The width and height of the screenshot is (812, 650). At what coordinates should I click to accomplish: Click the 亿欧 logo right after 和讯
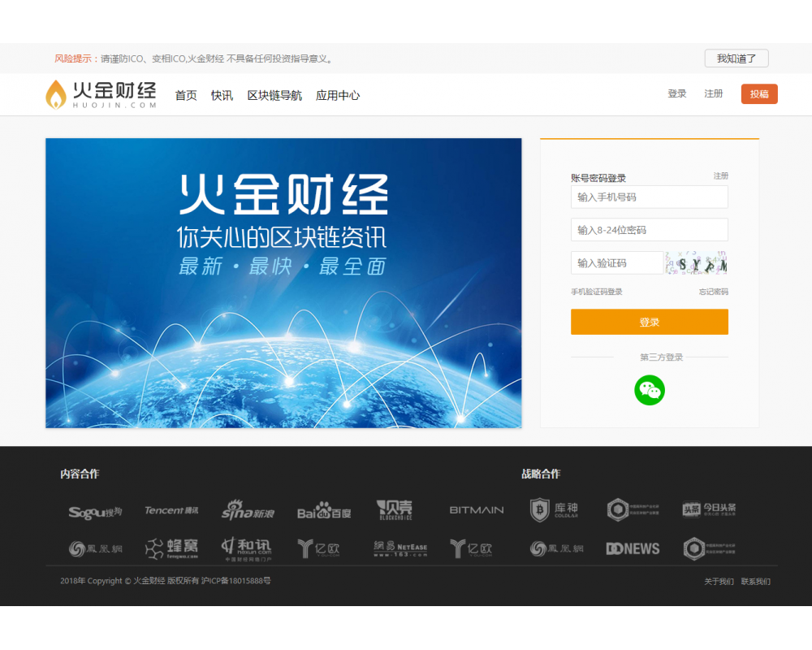(x=319, y=548)
